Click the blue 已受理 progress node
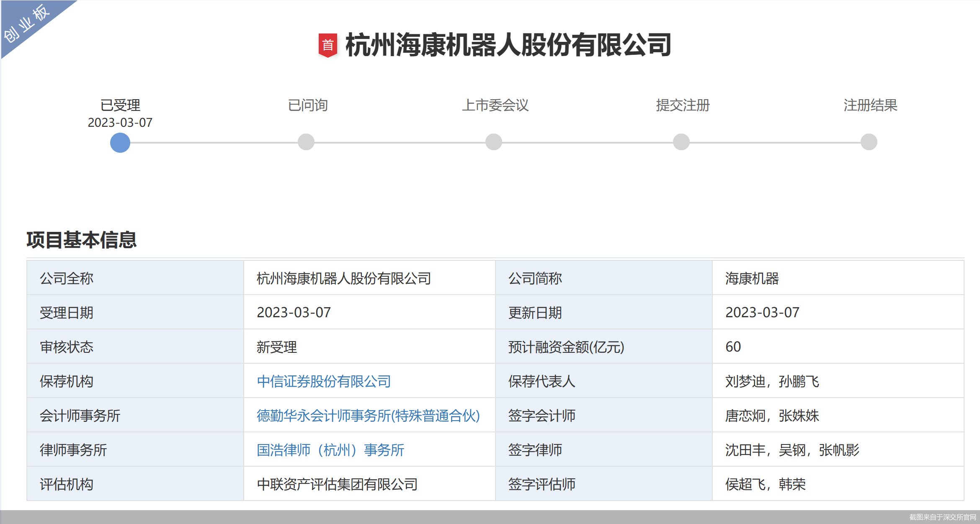The image size is (980, 524). click(120, 142)
